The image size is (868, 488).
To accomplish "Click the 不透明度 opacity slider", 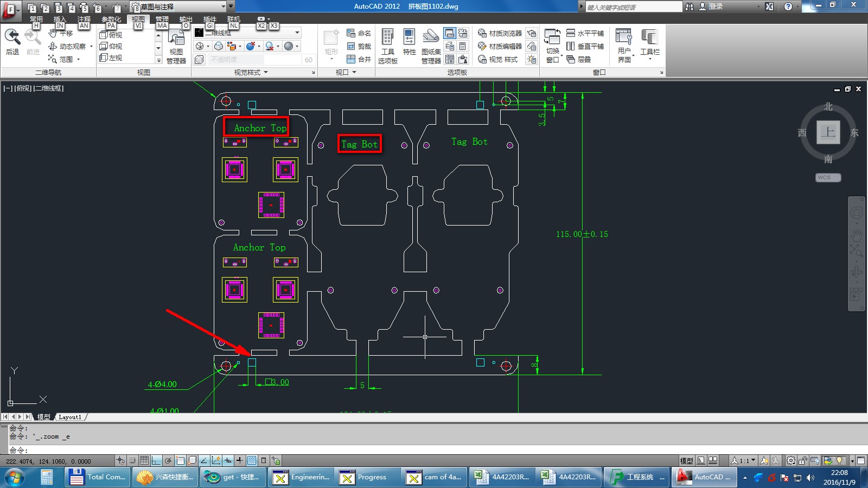I will click(x=254, y=60).
